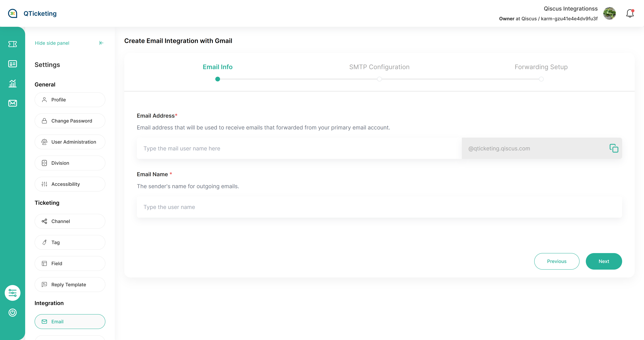
Task: Click the Hide side panel link
Action: click(52, 43)
